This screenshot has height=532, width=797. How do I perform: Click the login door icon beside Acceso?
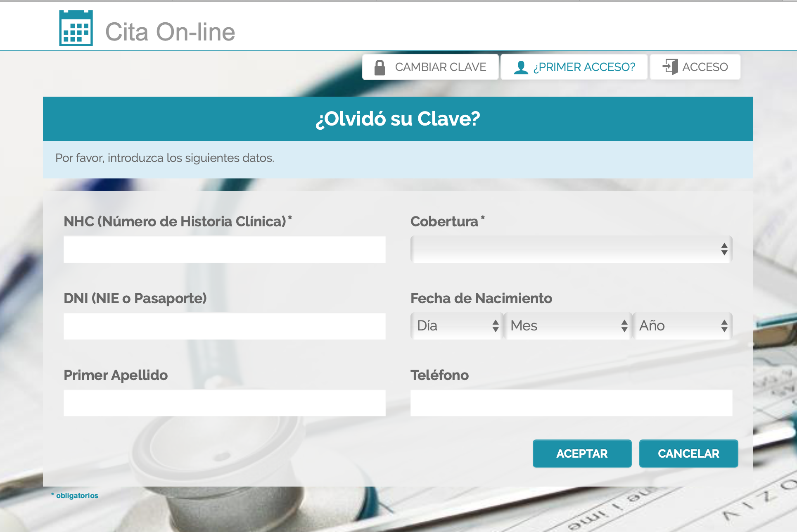670,67
